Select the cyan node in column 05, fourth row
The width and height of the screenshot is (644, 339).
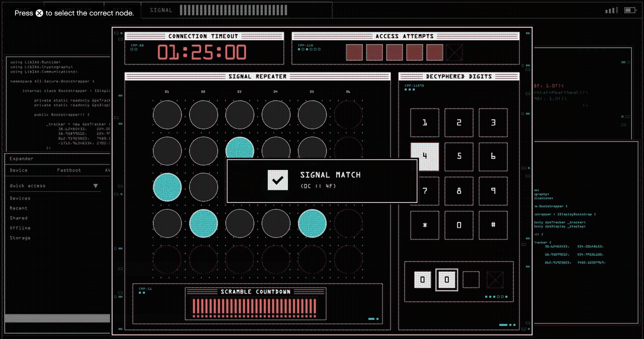point(312,223)
